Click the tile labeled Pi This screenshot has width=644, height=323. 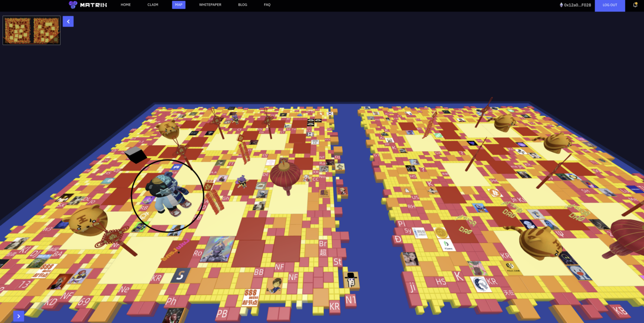pyautogui.click(x=401, y=223)
